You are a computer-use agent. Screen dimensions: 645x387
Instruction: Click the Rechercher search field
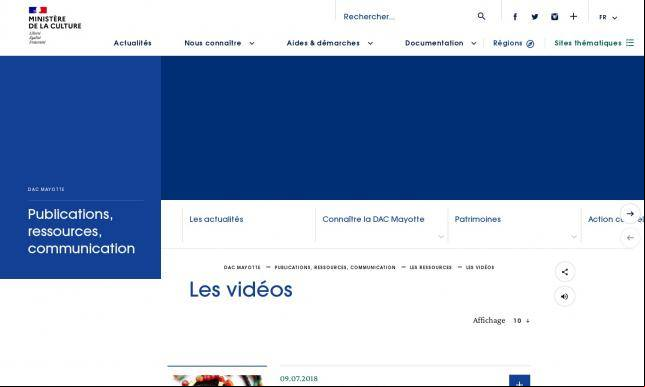click(405, 17)
